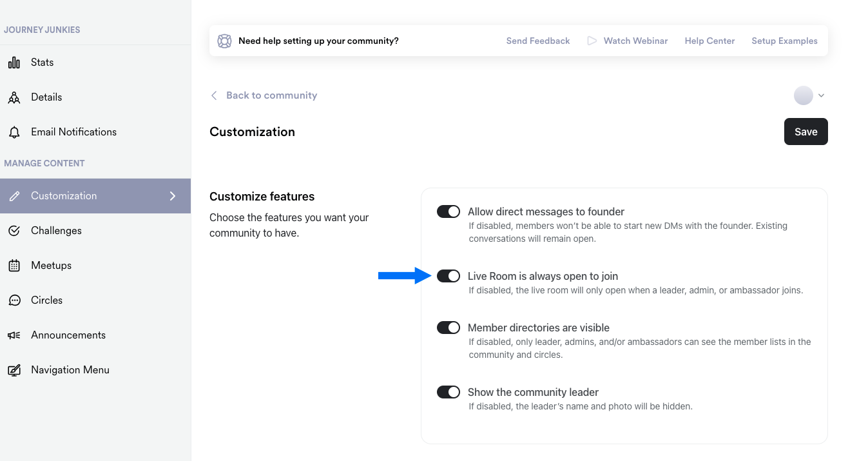Click the Customize features heading

(262, 197)
